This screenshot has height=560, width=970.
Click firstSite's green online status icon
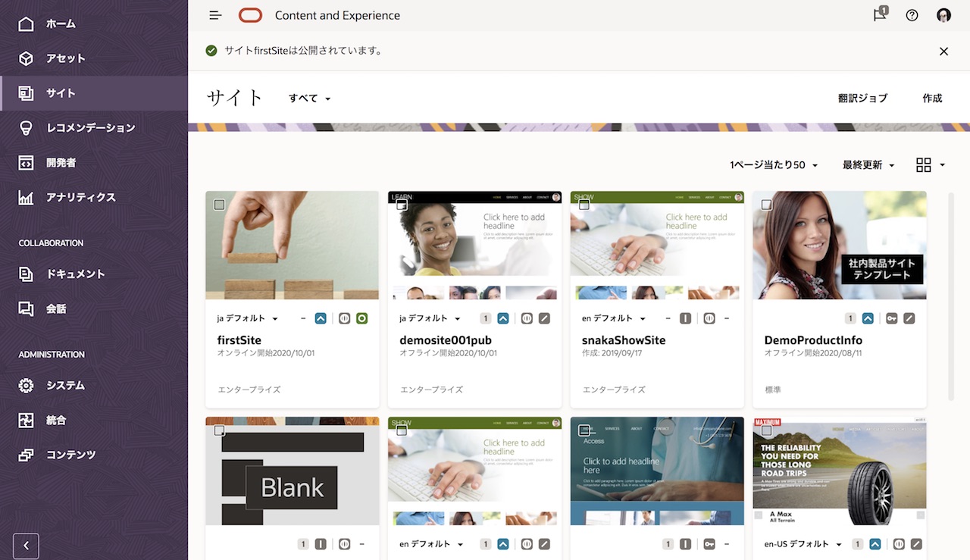361,318
